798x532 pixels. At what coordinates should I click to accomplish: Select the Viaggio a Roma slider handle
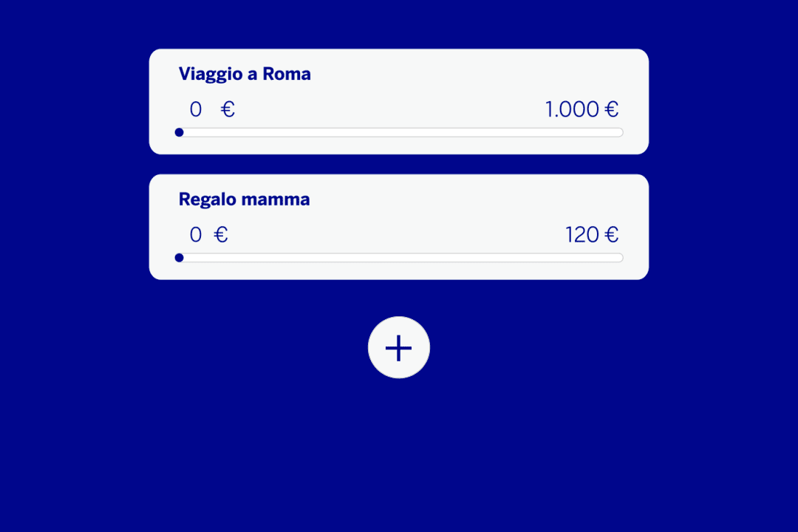179,132
